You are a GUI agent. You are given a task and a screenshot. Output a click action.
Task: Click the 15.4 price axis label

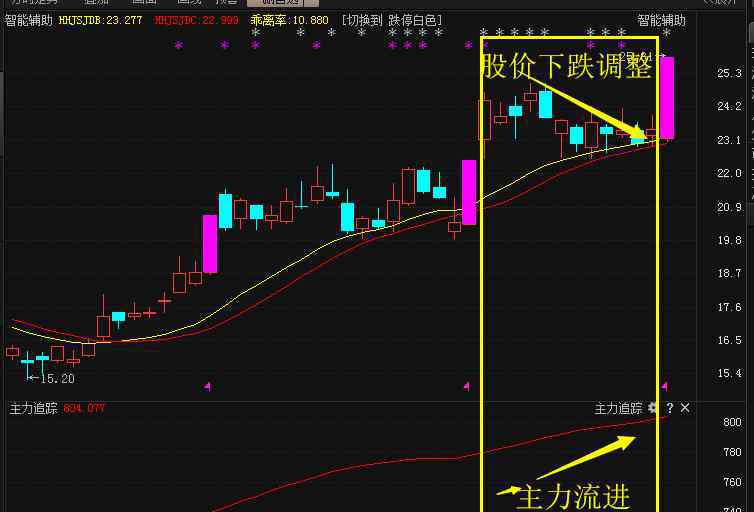(x=729, y=374)
